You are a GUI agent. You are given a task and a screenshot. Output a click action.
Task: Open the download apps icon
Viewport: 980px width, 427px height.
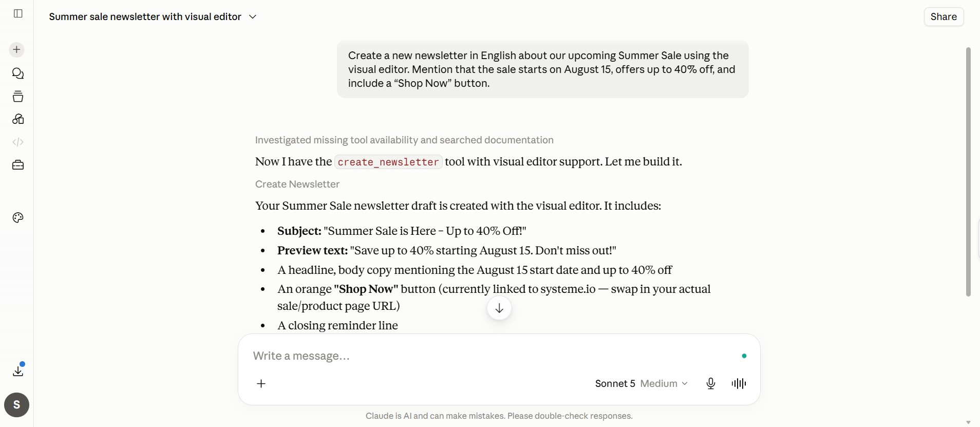(18, 370)
